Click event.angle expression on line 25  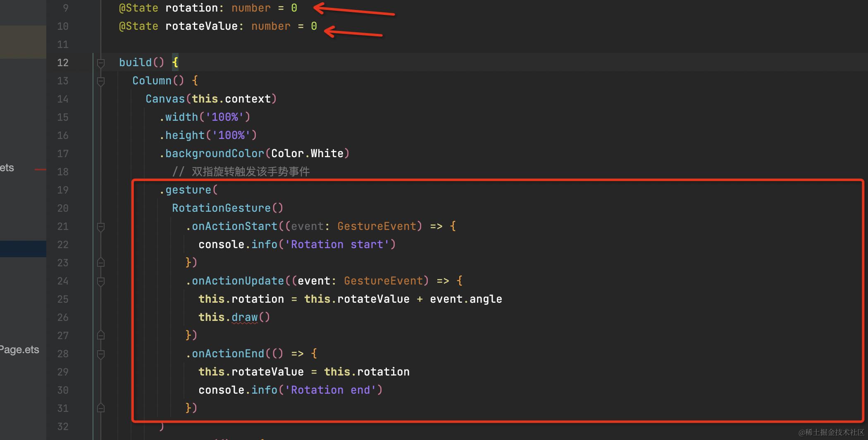[466, 299]
